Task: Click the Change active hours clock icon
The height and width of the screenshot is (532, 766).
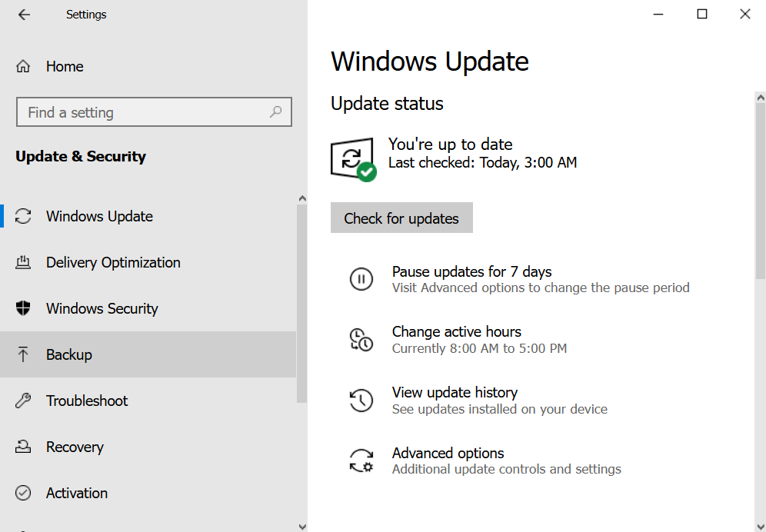Action: pyautogui.click(x=361, y=339)
